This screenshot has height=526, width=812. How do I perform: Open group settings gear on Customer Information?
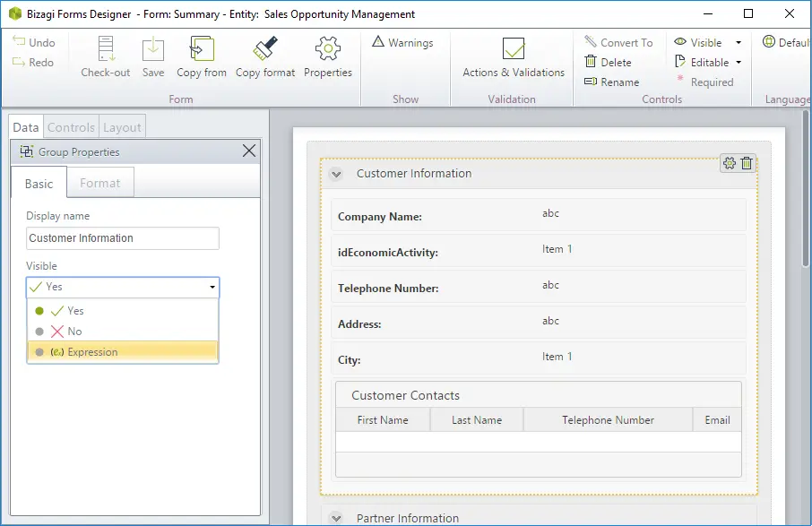pyautogui.click(x=730, y=163)
